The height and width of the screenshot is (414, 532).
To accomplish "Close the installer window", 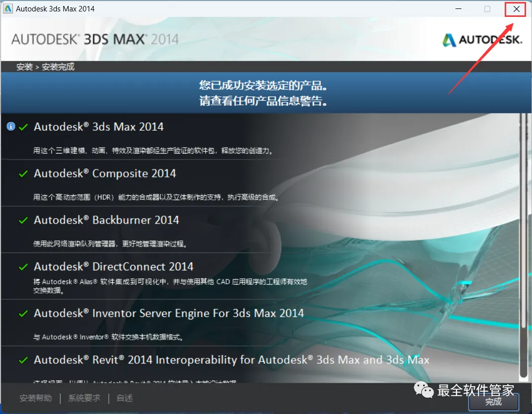I will (x=516, y=9).
